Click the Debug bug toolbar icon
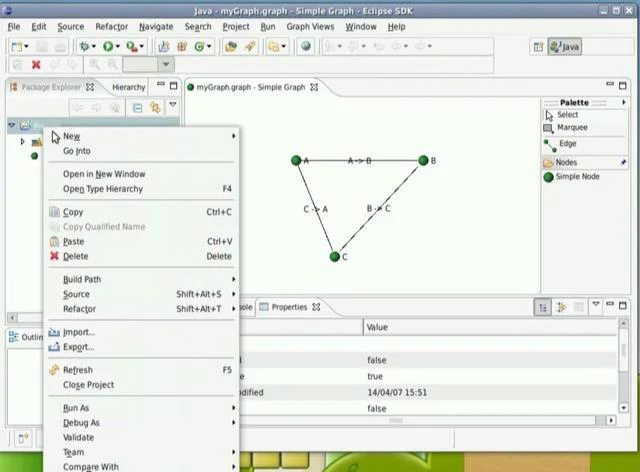 [x=84, y=47]
